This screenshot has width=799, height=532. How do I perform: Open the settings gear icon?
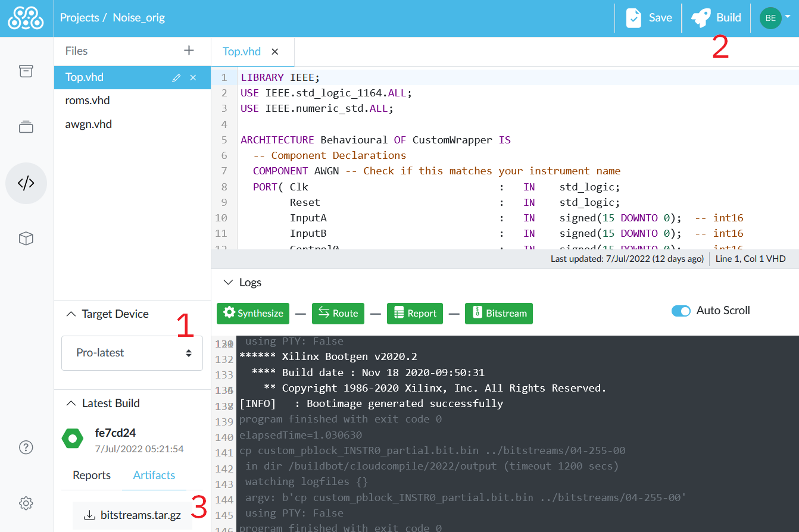[x=26, y=503]
